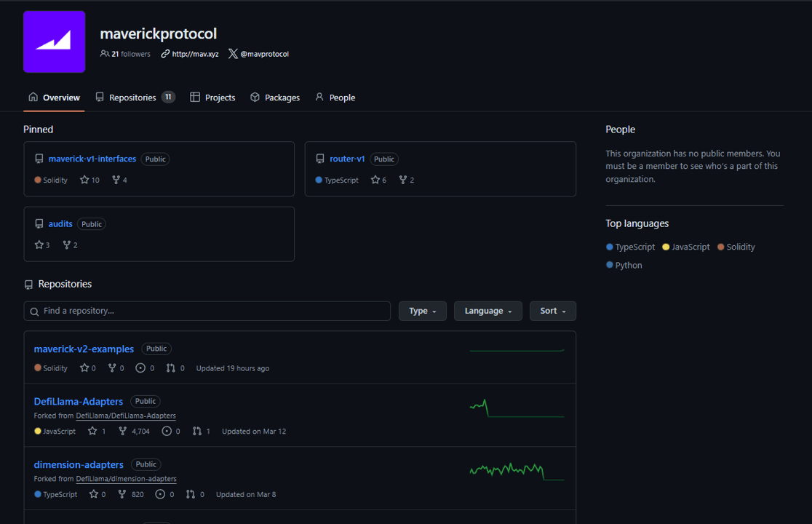Click the DefiLlama-Adapters activity sparkline graph
Viewport: 812px width, 524px height.
click(x=517, y=408)
